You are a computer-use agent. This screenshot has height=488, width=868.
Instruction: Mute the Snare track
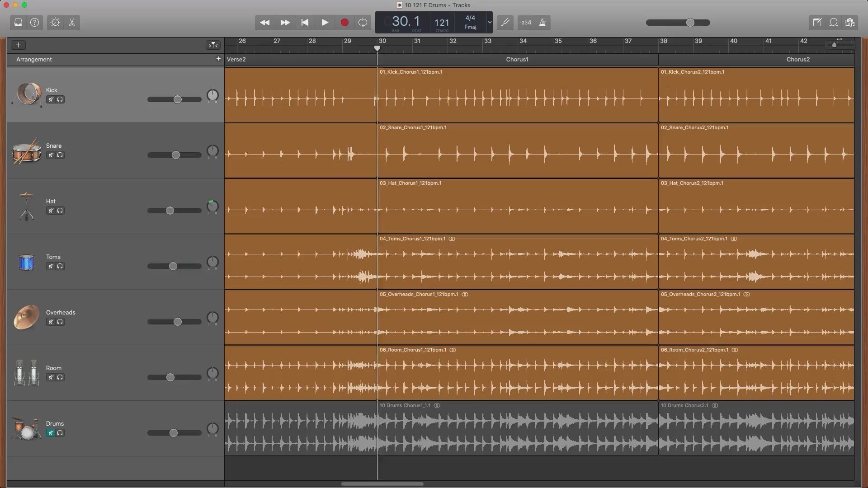pos(51,155)
